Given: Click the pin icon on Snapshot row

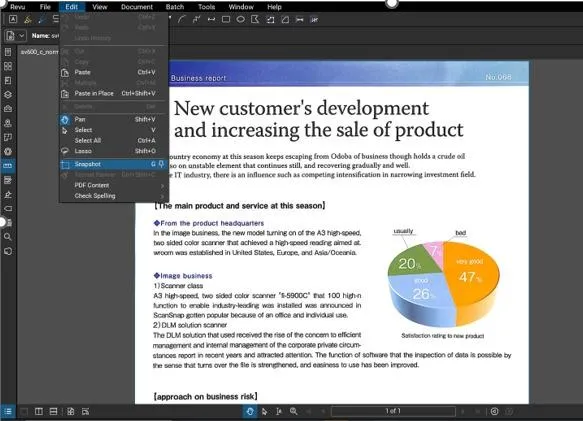Looking at the screenshot, I should 161,164.
